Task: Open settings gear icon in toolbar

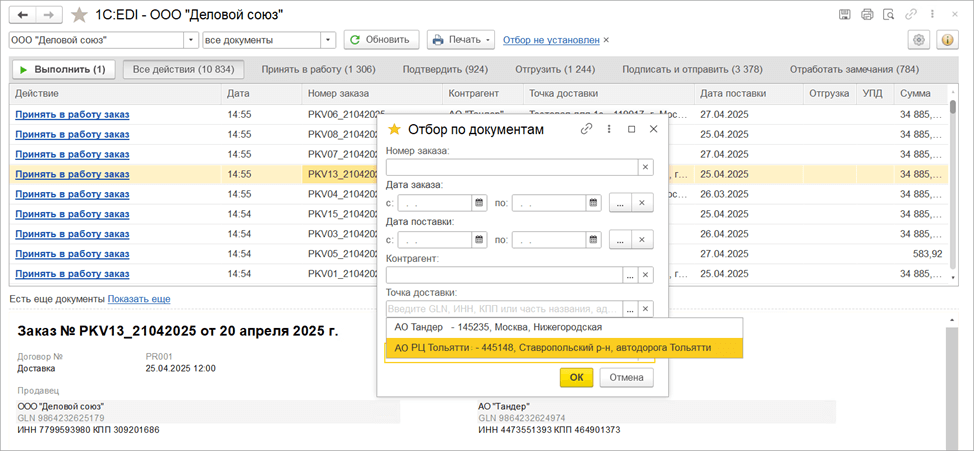Action: pyautogui.click(x=919, y=40)
